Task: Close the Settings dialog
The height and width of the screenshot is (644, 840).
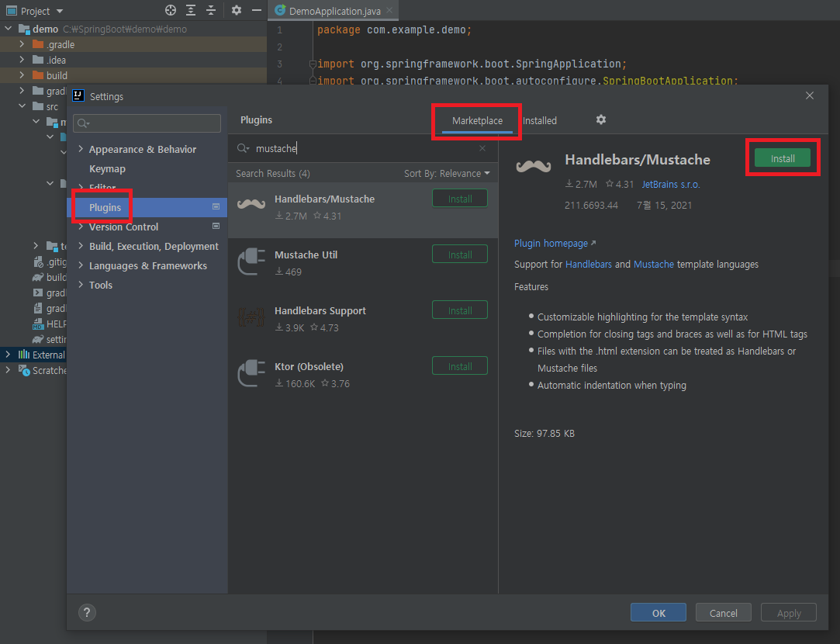Action: (x=810, y=95)
